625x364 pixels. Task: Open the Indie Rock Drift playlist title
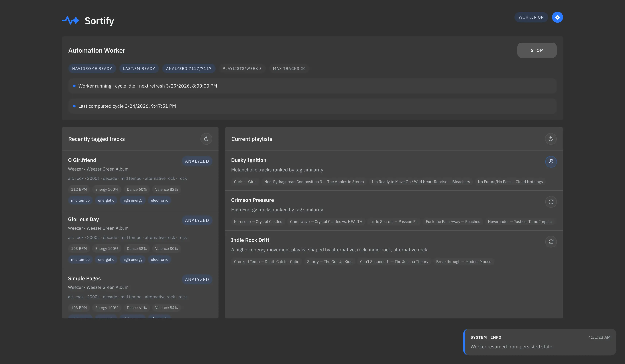pyautogui.click(x=250, y=240)
